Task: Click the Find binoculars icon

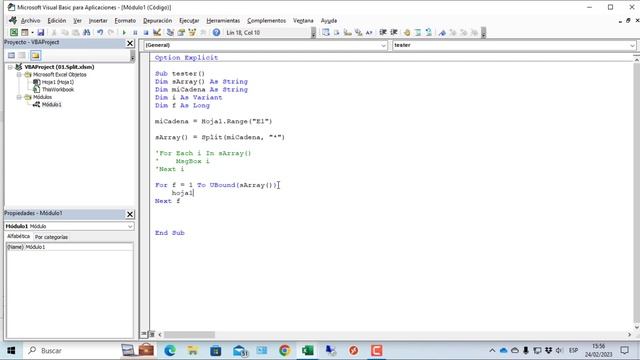Action: tap(87, 32)
